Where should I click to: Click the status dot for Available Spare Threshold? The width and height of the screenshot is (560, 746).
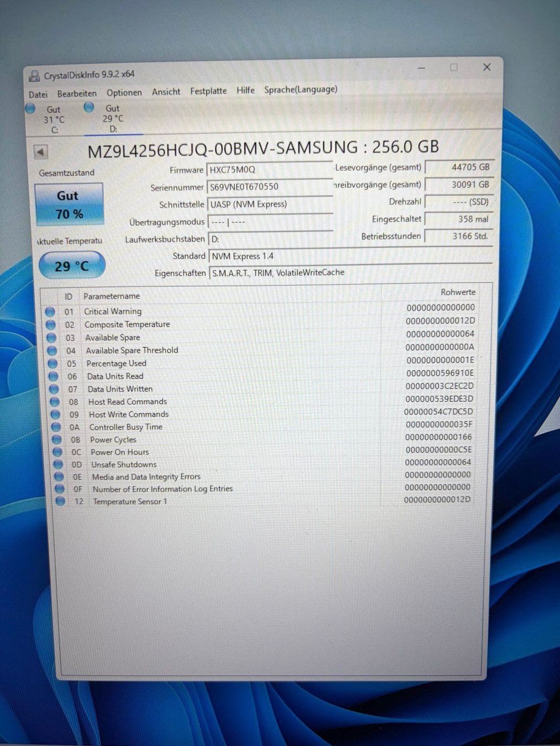pyautogui.click(x=52, y=350)
